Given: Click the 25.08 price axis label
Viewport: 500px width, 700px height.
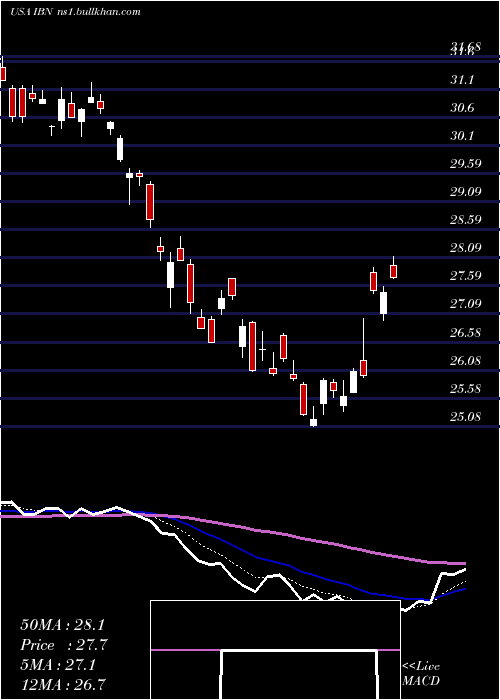Looking at the screenshot, I should pos(465,417).
